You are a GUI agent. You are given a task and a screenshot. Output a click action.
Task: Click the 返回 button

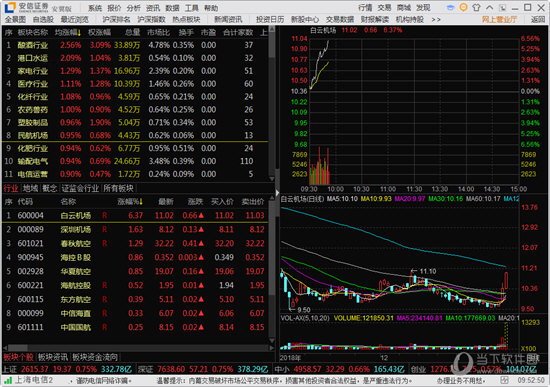pyautogui.click(x=538, y=20)
